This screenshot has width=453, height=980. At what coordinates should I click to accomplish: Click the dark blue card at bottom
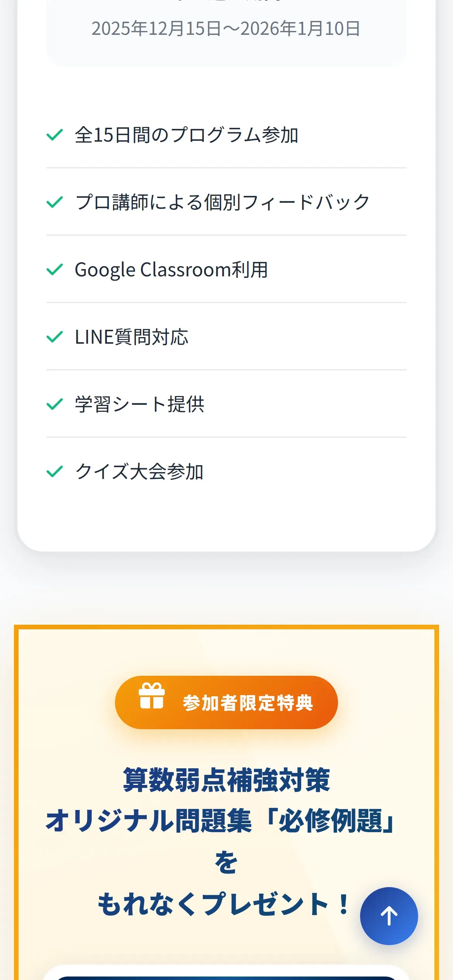[226, 978]
